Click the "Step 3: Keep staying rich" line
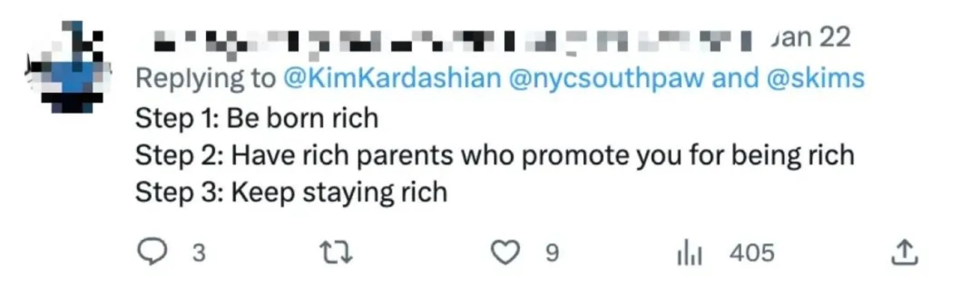This screenshot has width=980, height=288. point(291,192)
